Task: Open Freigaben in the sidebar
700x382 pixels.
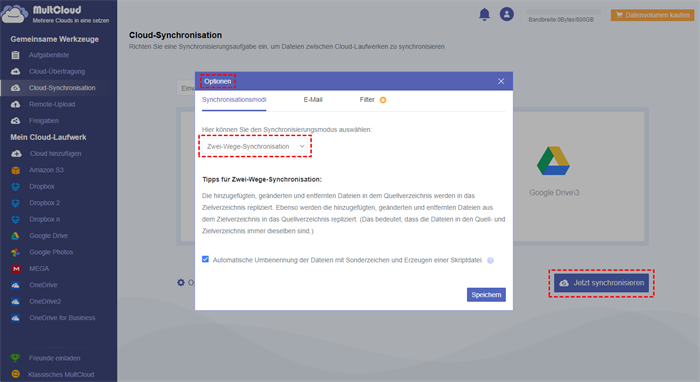Action: pyautogui.click(x=44, y=121)
